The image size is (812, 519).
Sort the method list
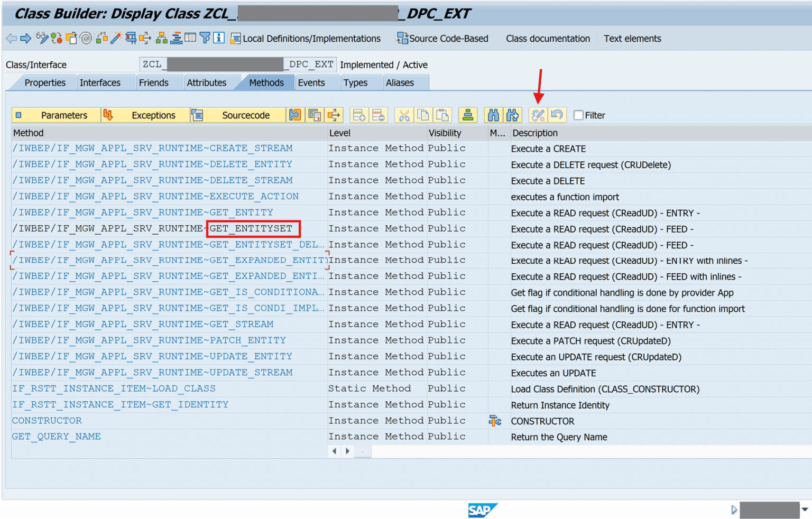(468, 115)
